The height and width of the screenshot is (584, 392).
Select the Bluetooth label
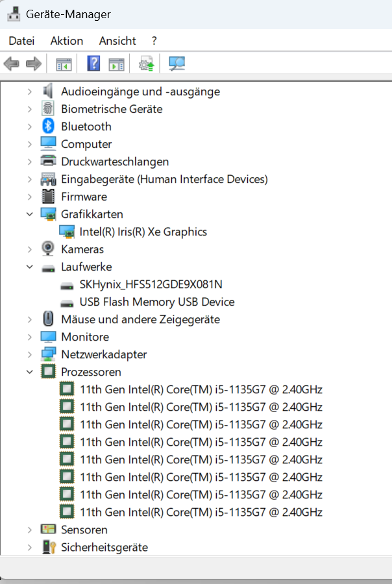[86, 127]
